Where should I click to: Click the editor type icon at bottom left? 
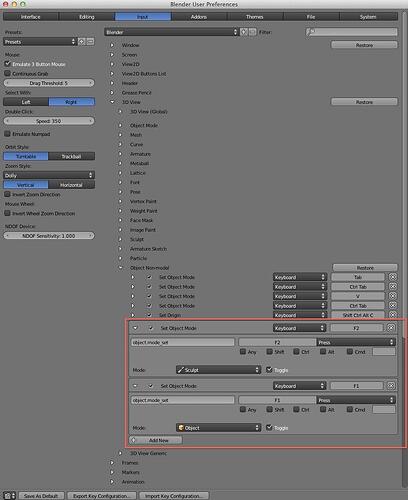(x=9, y=496)
